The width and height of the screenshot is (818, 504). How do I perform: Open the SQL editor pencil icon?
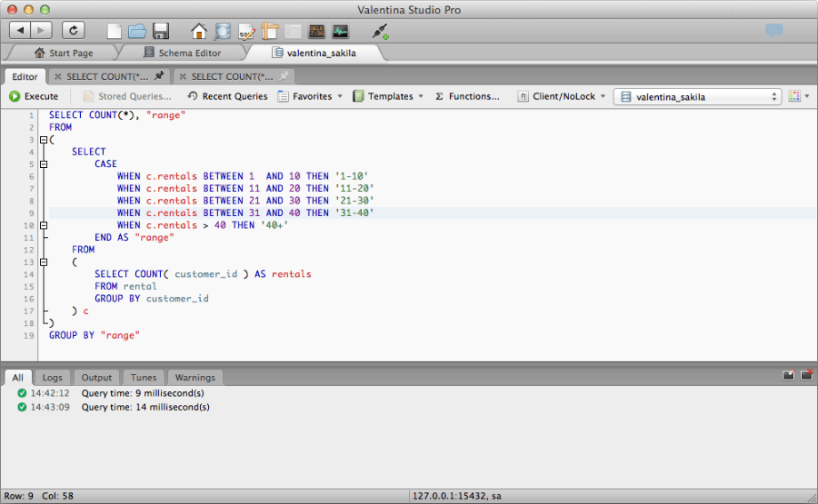click(246, 31)
